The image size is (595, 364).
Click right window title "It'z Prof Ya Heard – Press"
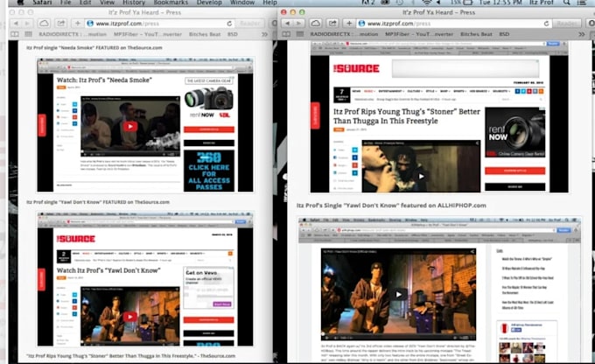click(x=438, y=12)
